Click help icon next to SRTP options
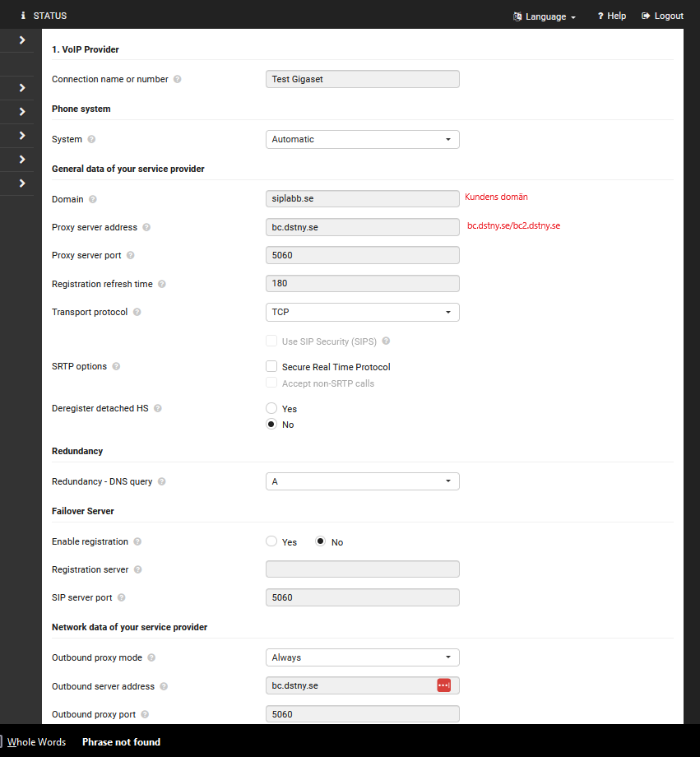Screen dimensions: 700x757 pyautogui.click(x=116, y=367)
